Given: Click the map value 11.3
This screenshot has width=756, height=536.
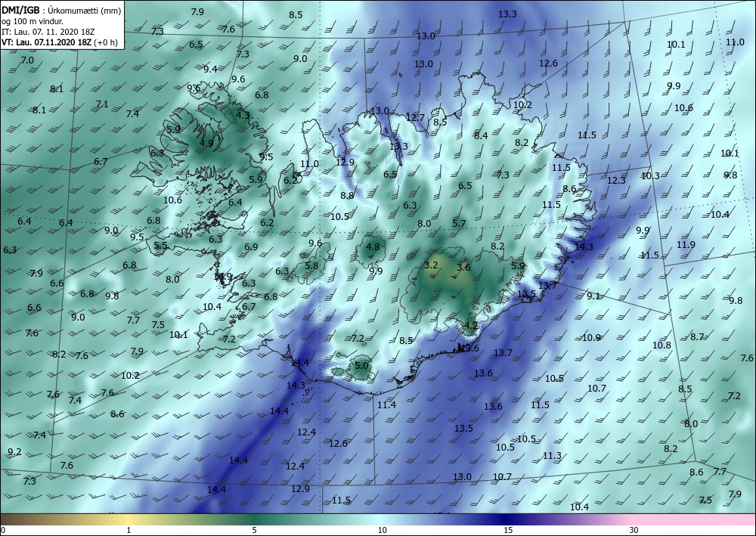Looking at the screenshot, I should pyautogui.click(x=552, y=456).
